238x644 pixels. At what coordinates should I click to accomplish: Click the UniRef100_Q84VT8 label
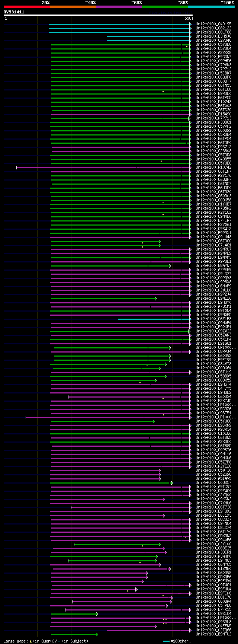(x=213, y=364)
